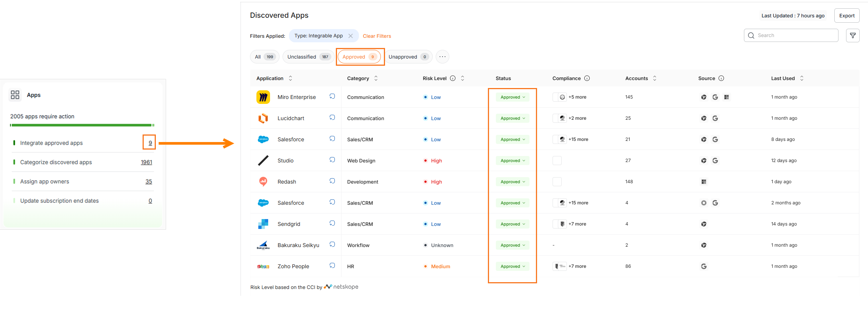Image resolution: width=868 pixels, height=309 pixels.
Task: Click the High risk label for Studio
Action: click(x=436, y=161)
